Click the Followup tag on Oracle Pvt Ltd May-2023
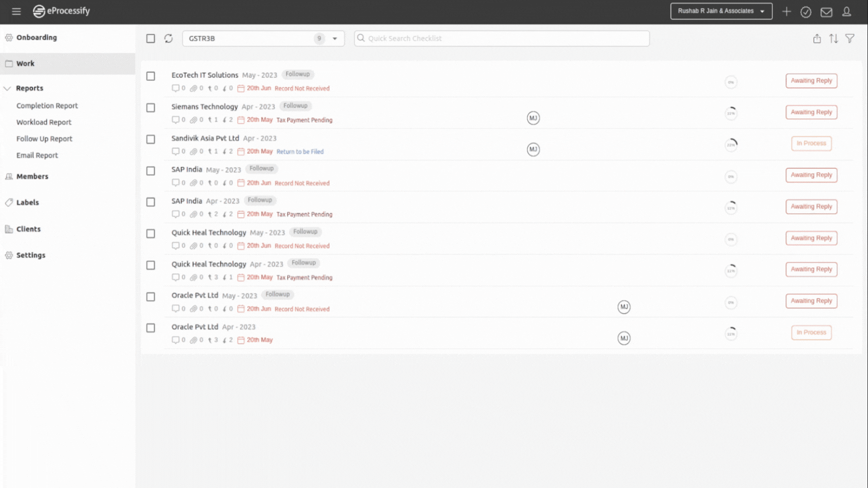This screenshot has height=488, width=868. coord(277,294)
